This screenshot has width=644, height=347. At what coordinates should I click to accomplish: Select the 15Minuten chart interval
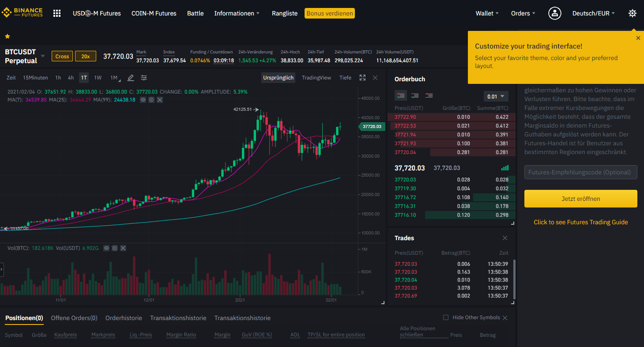[x=35, y=78]
